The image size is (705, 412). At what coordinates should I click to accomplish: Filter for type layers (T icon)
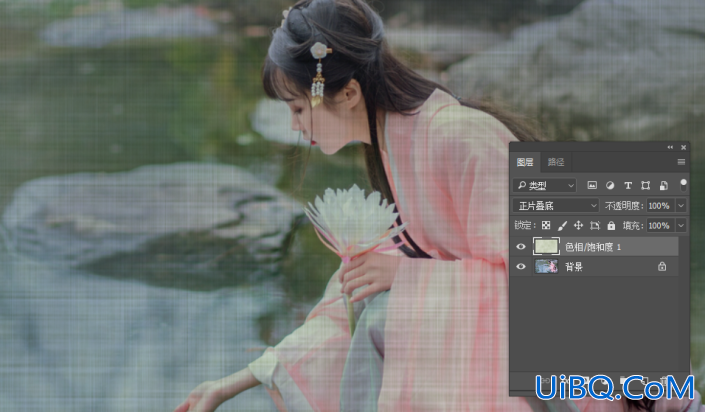[x=628, y=185]
